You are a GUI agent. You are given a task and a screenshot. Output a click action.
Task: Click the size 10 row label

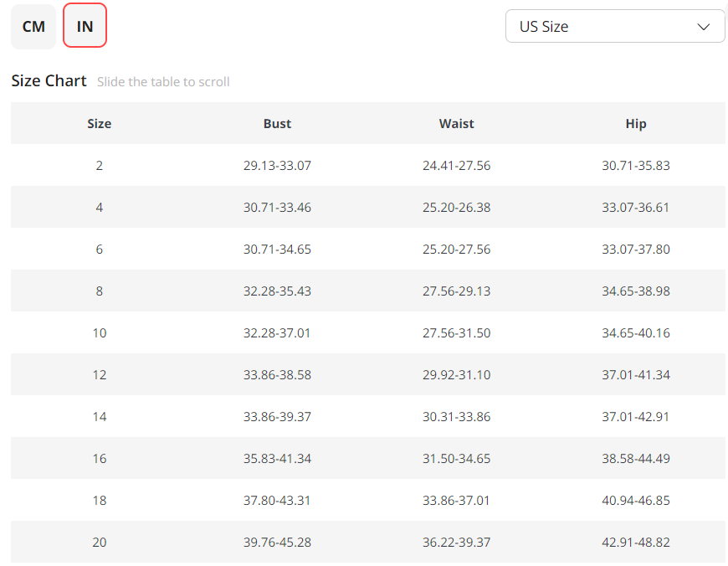[100, 333]
